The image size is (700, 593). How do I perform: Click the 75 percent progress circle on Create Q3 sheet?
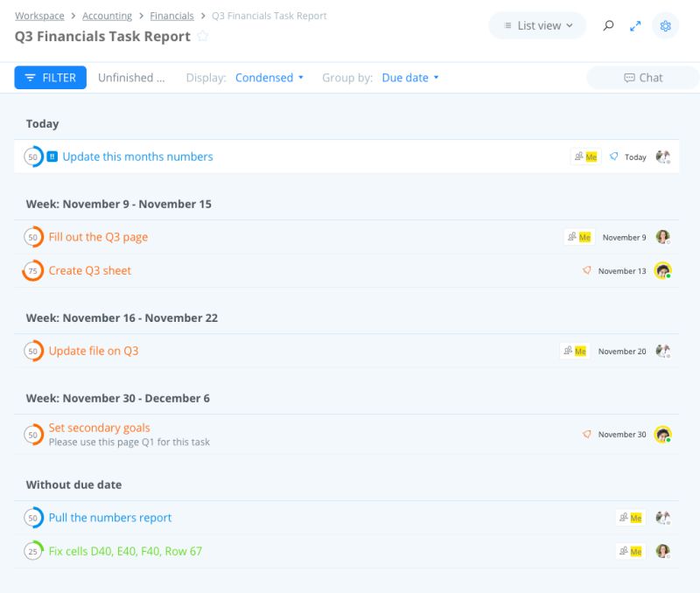coord(33,271)
